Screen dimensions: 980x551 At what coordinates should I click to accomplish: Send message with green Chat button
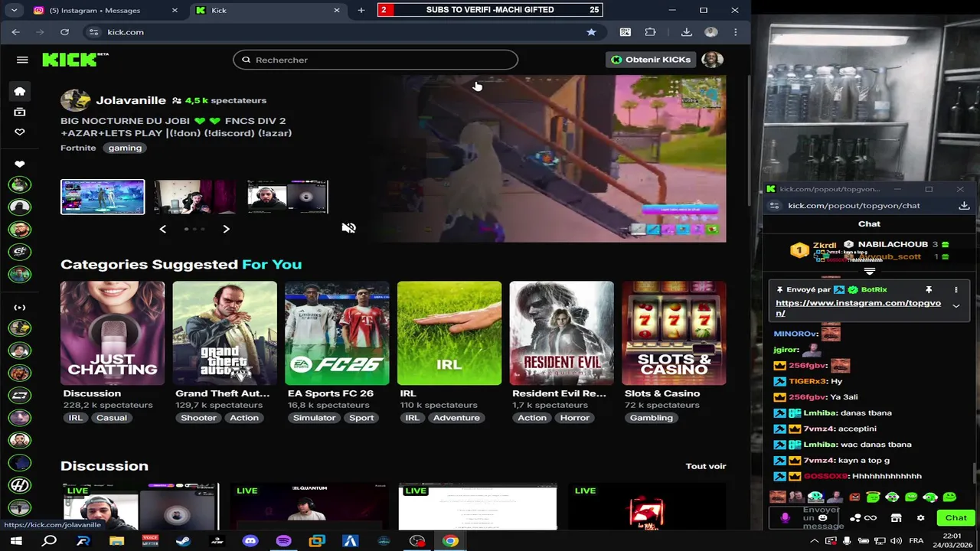click(955, 518)
